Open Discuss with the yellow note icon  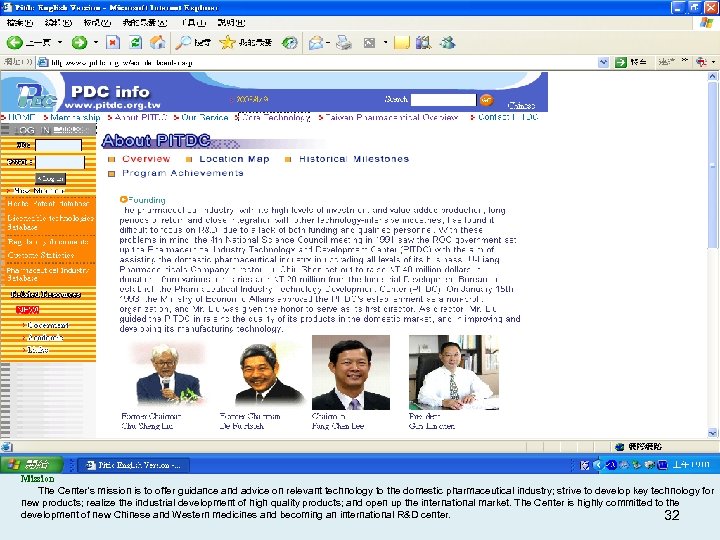click(x=401, y=43)
